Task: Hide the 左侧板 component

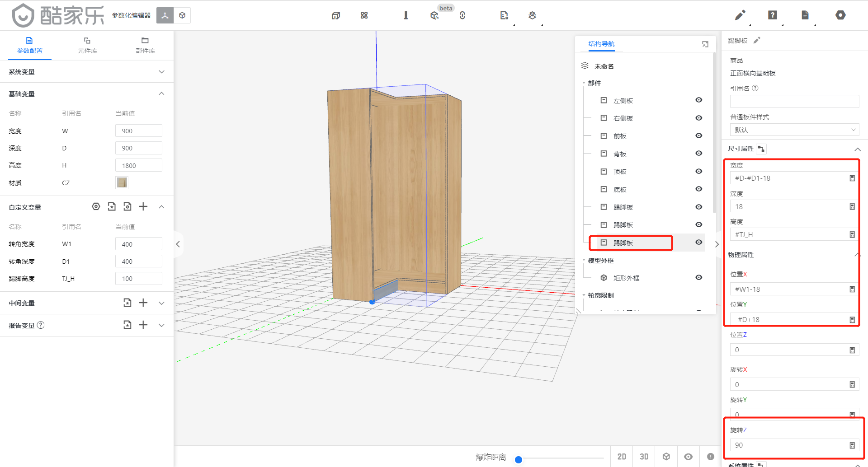Action: tap(698, 100)
